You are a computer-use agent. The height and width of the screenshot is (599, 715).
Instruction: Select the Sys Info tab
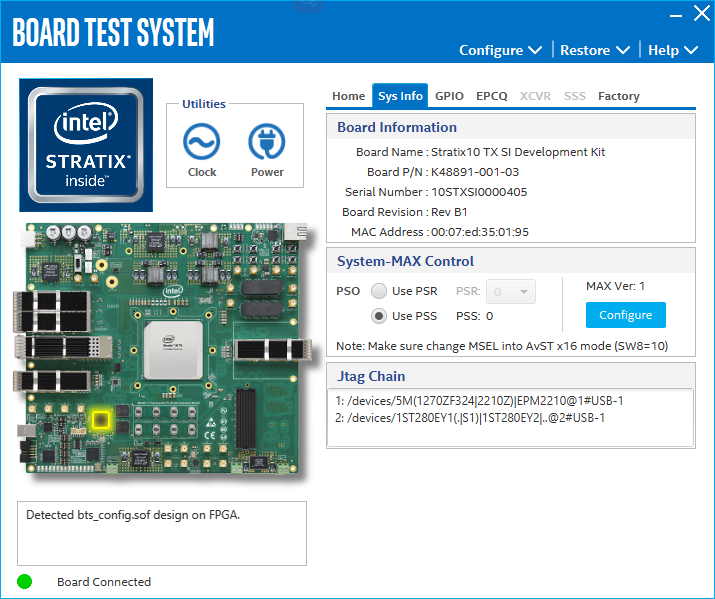pyautogui.click(x=400, y=96)
